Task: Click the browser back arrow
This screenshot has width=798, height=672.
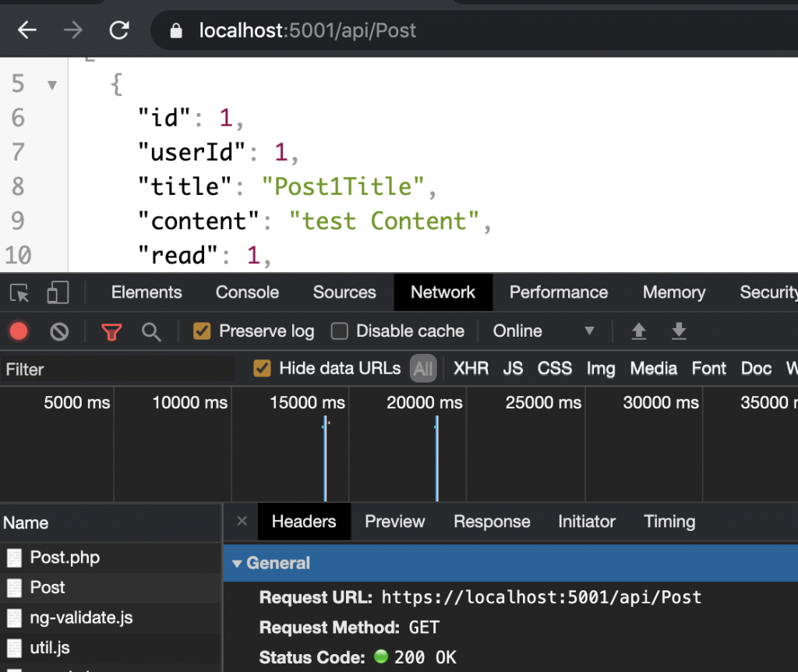Action: pyautogui.click(x=27, y=30)
